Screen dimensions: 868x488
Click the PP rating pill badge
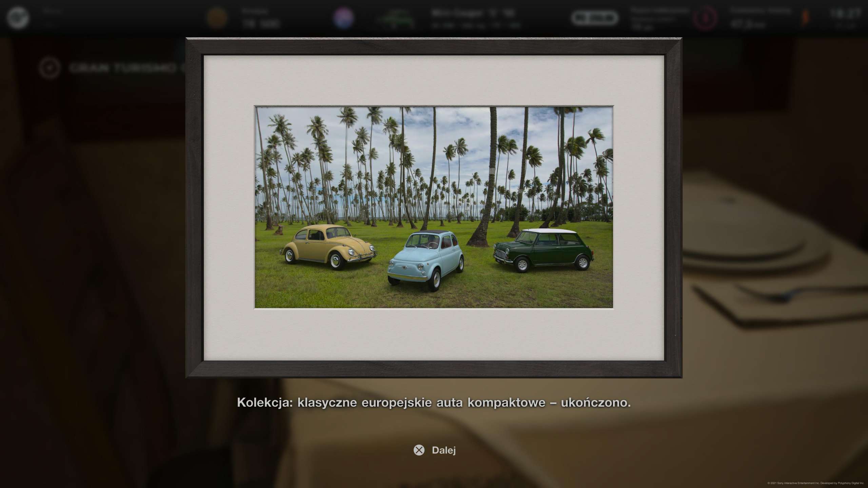pyautogui.click(x=594, y=18)
